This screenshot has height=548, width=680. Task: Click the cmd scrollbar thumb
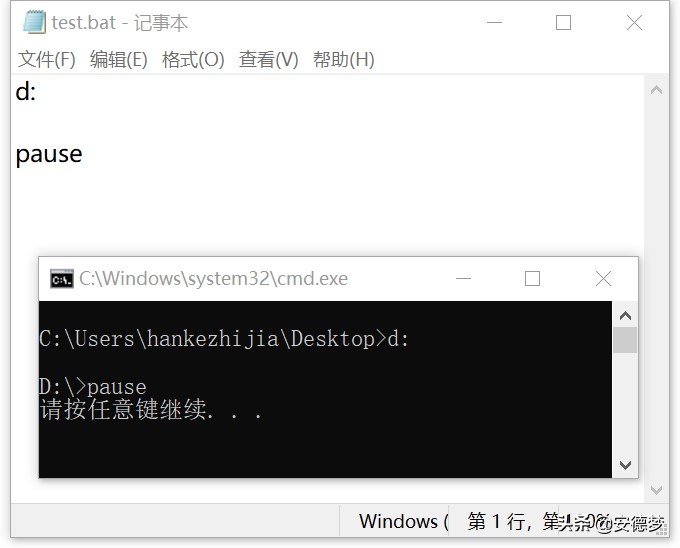pos(625,340)
